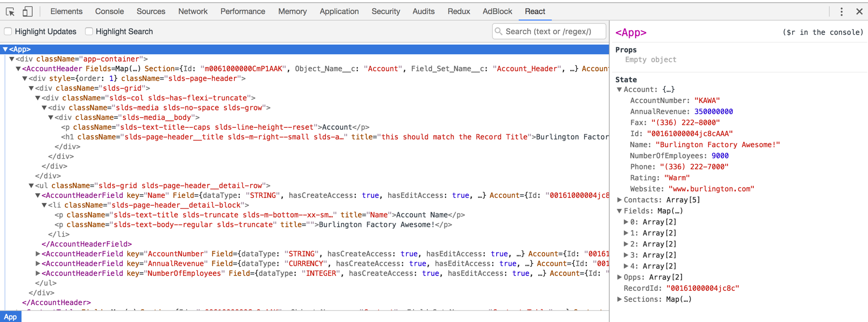Activate the inspect element cursor icon
Image resolution: width=868 pixels, height=322 pixels.
tap(10, 11)
